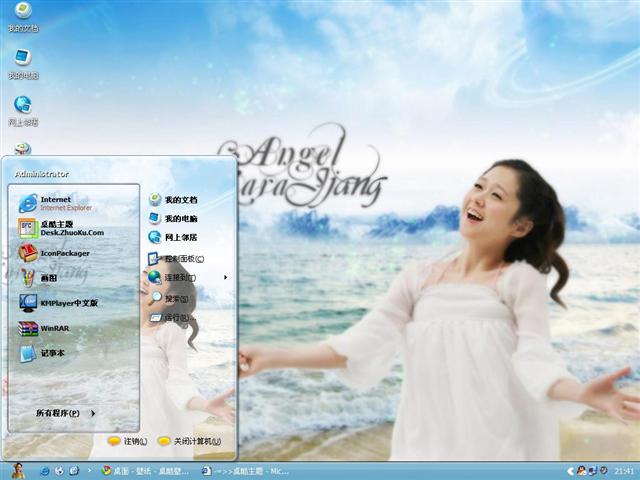Viewport: 640px width, 480px height.
Task: Open 我的电脑 in Start menu right column
Action: coord(173,218)
